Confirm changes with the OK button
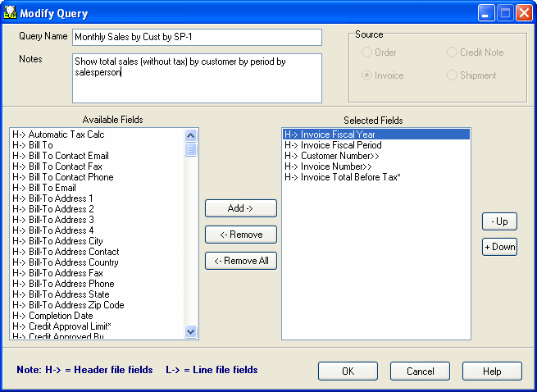 tap(348, 371)
